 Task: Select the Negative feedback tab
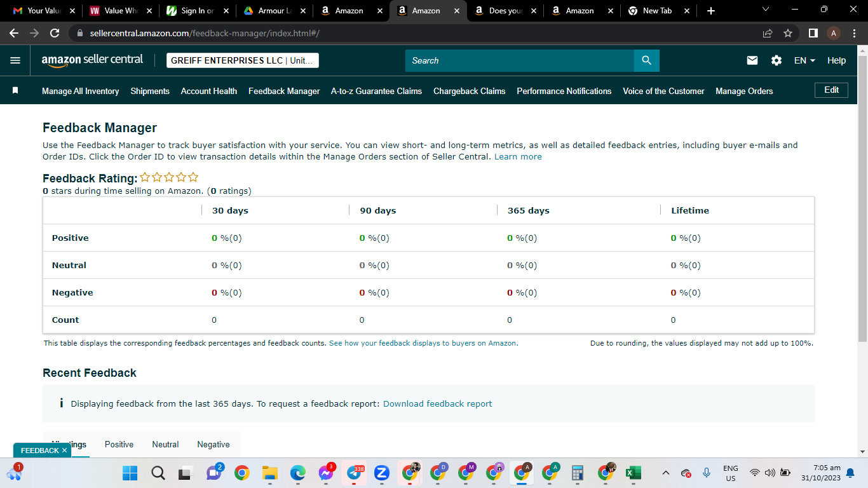[214, 444]
